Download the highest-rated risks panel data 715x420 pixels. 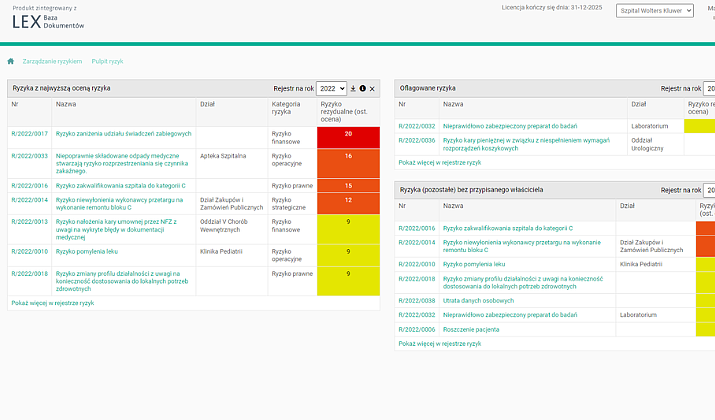(x=353, y=89)
